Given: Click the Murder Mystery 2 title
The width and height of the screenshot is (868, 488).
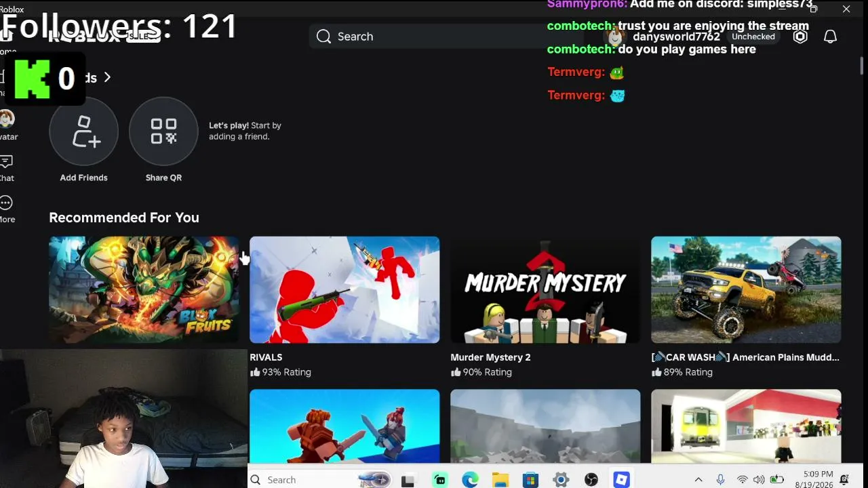Looking at the screenshot, I should [x=490, y=357].
